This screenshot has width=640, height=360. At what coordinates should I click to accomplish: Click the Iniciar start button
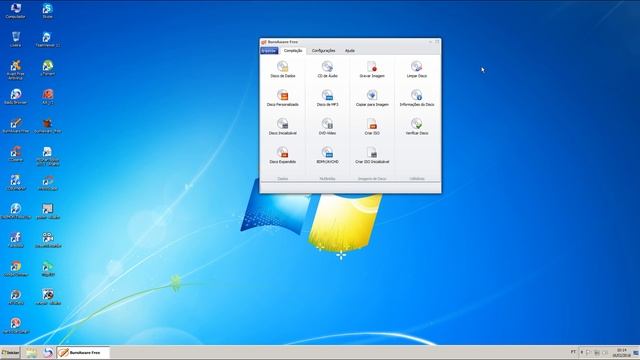point(10,353)
